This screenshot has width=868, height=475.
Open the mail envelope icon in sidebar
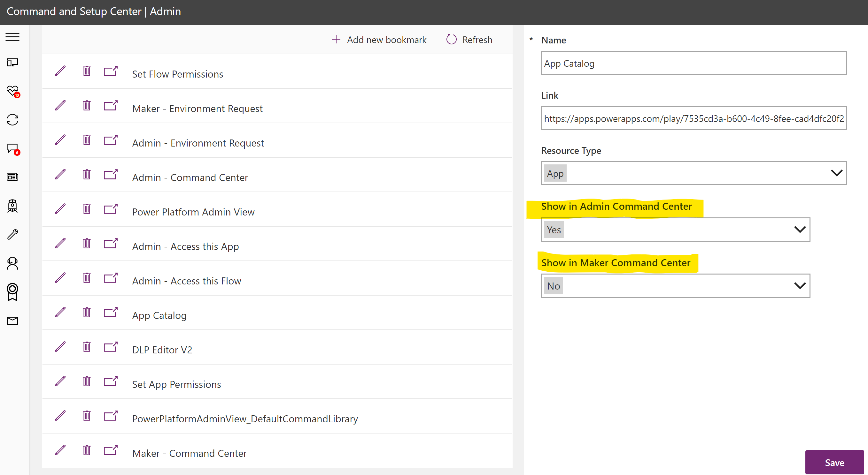(12, 320)
